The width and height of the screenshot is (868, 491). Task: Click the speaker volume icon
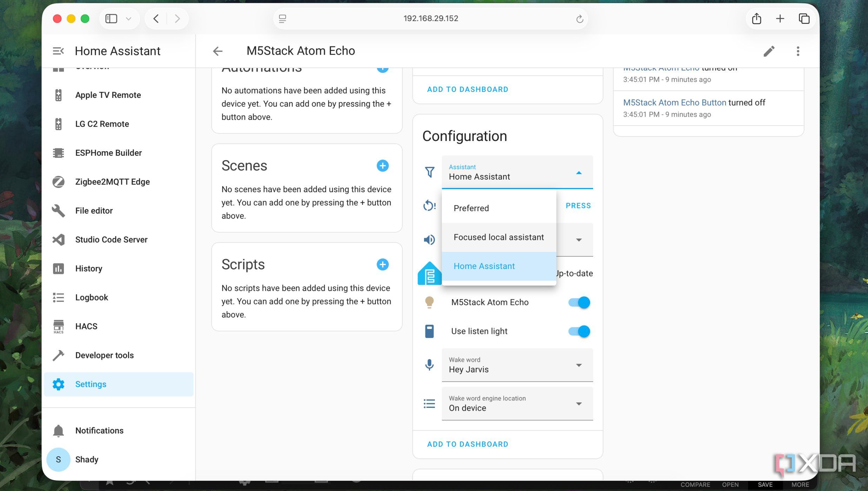coord(430,240)
